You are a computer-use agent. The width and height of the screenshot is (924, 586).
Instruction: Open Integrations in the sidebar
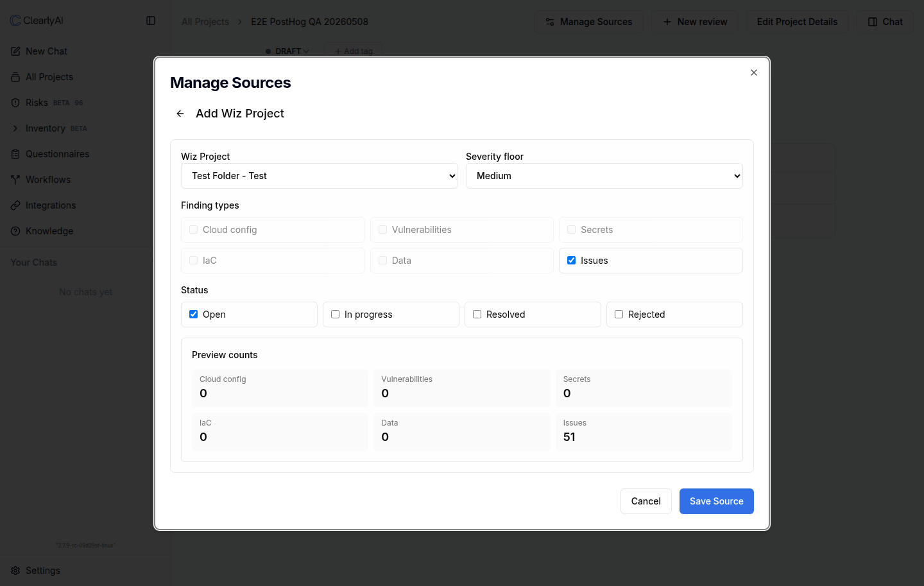[x=51, y=205]
